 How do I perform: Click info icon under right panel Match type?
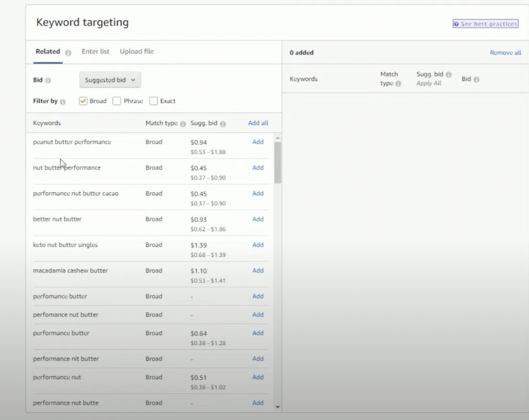[398, 84]
